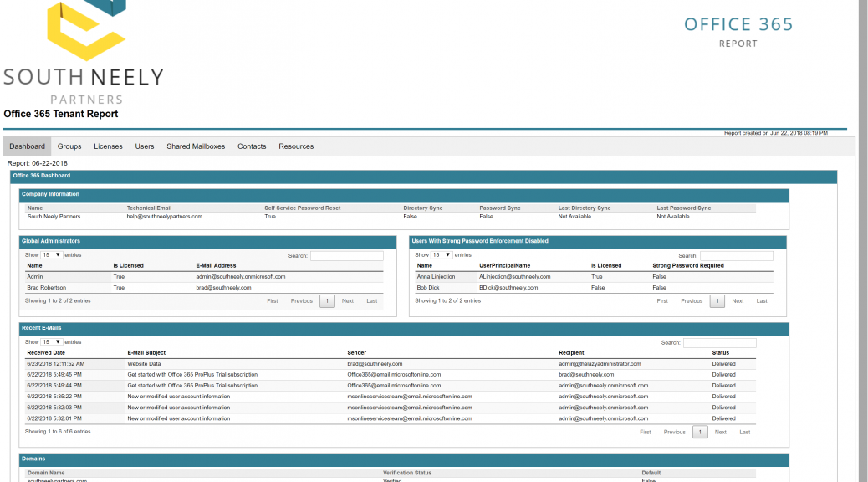868x482 pixels.
Task: Open the Dashboard tab
Action: [27, 146]
